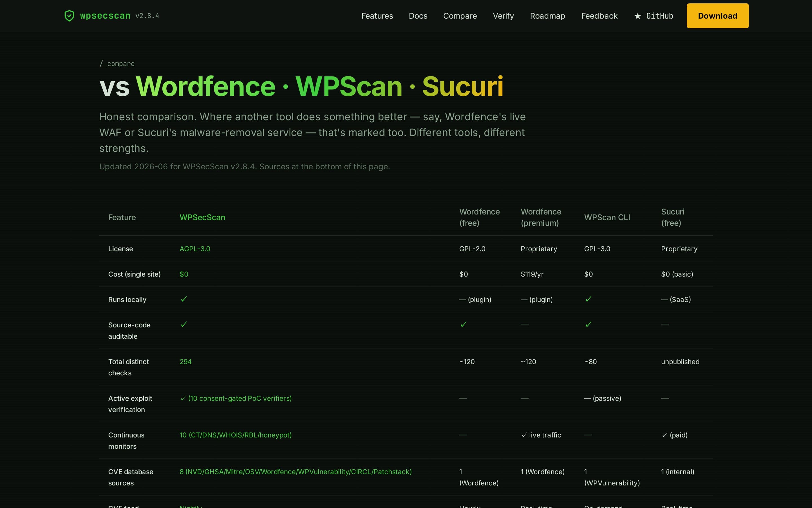Click the '— (passive)' cell
Screen dimensions: 812x508
(602, 398)
